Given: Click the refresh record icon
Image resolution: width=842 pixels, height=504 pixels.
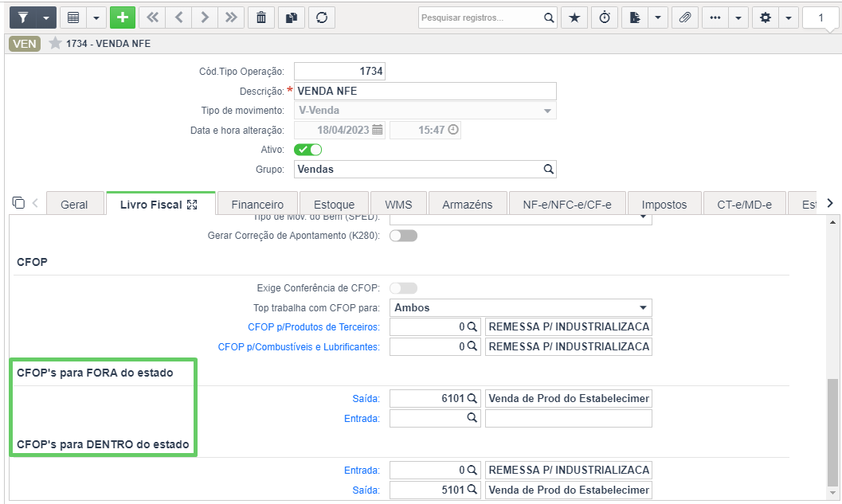Looking at the screenshot, I should point(322,18).
